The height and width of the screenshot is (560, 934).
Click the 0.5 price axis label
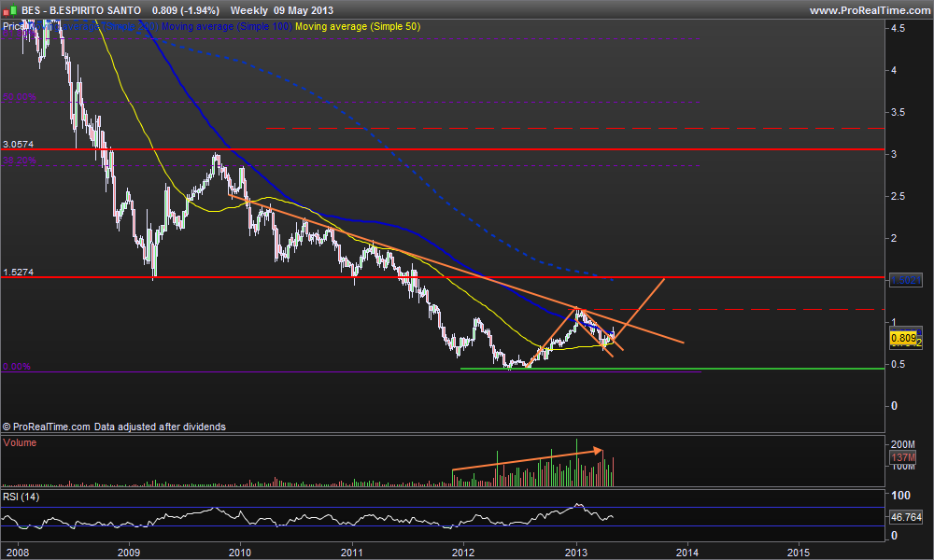(898, 364)
